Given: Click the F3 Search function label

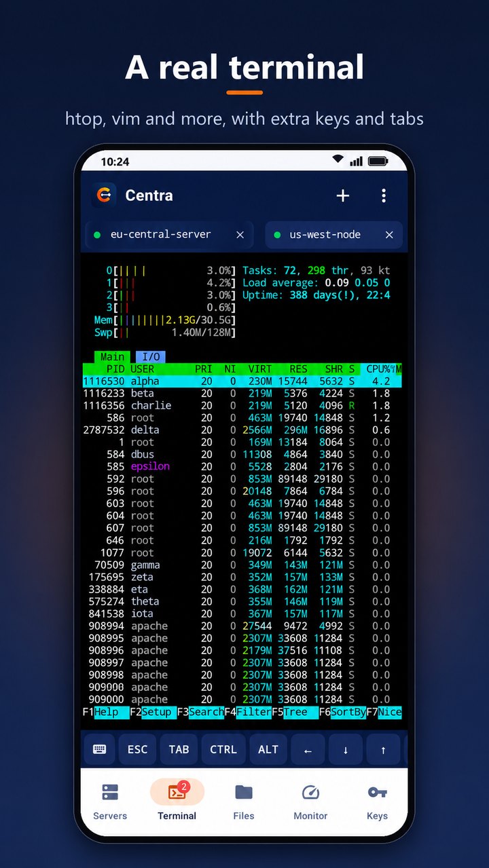Looking at the screenshot, I should coord(200,712).
